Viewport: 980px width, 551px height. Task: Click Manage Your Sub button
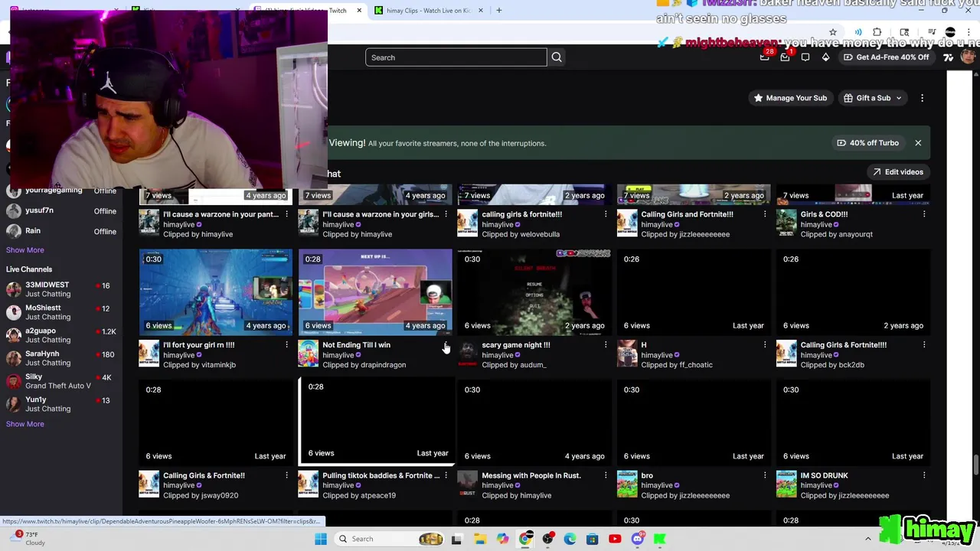point(790,98)
